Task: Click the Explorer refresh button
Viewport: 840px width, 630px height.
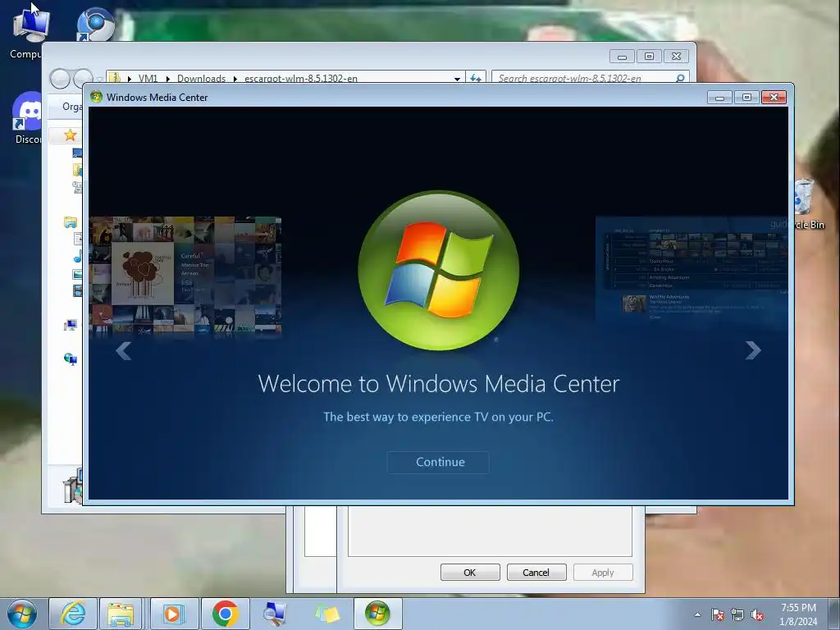Action: tap(476, 78)
